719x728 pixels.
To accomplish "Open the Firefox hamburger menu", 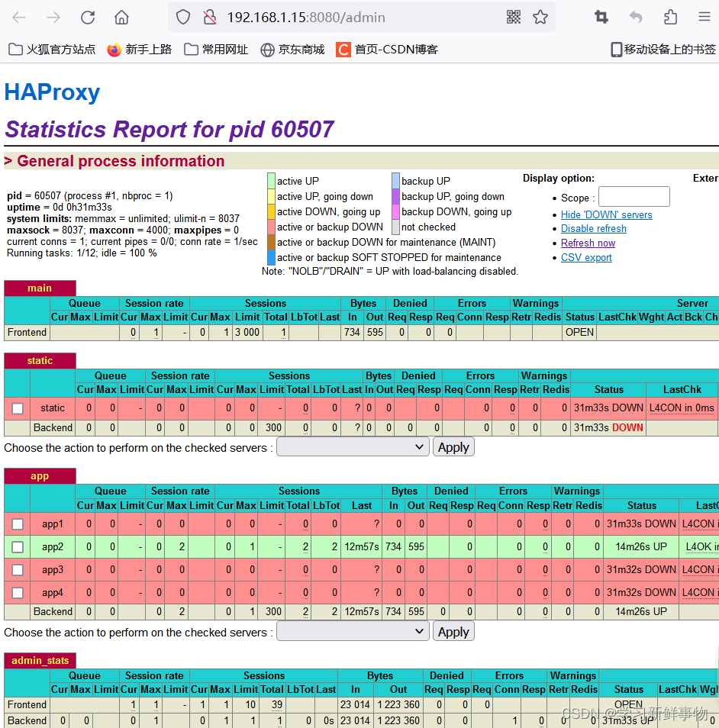I will tap(704, 17).
